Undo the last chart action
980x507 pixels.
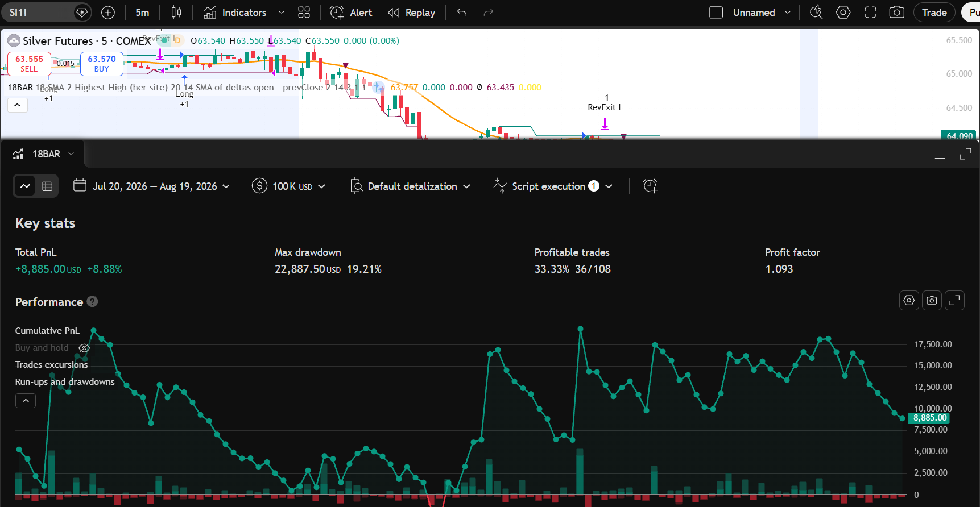click(462, 12)
